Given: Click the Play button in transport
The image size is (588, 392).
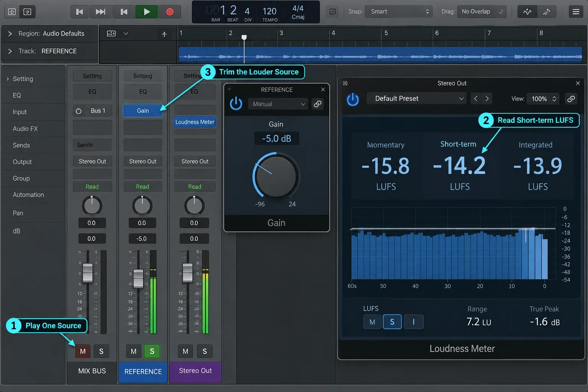Looking at the screenshot, I should pyautogui.click(x=147, y=12).
